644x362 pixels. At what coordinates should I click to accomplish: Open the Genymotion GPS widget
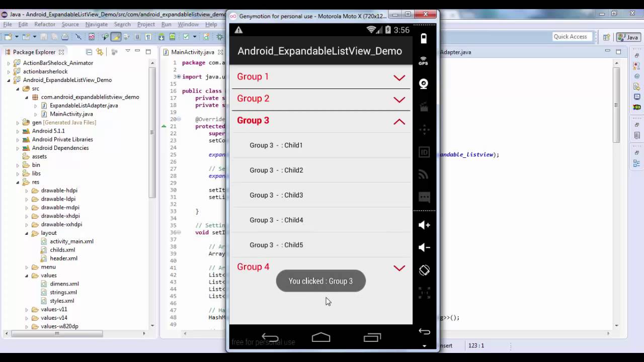pos(424,61)
